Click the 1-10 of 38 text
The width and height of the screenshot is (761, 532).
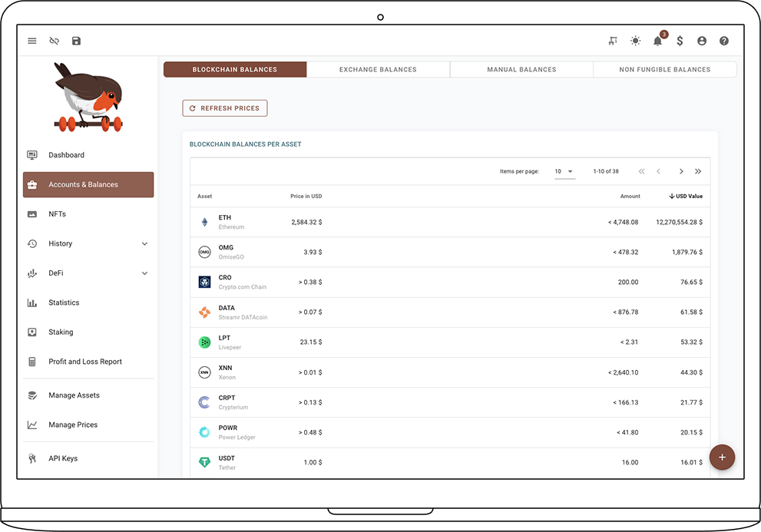tap(606, 171)
